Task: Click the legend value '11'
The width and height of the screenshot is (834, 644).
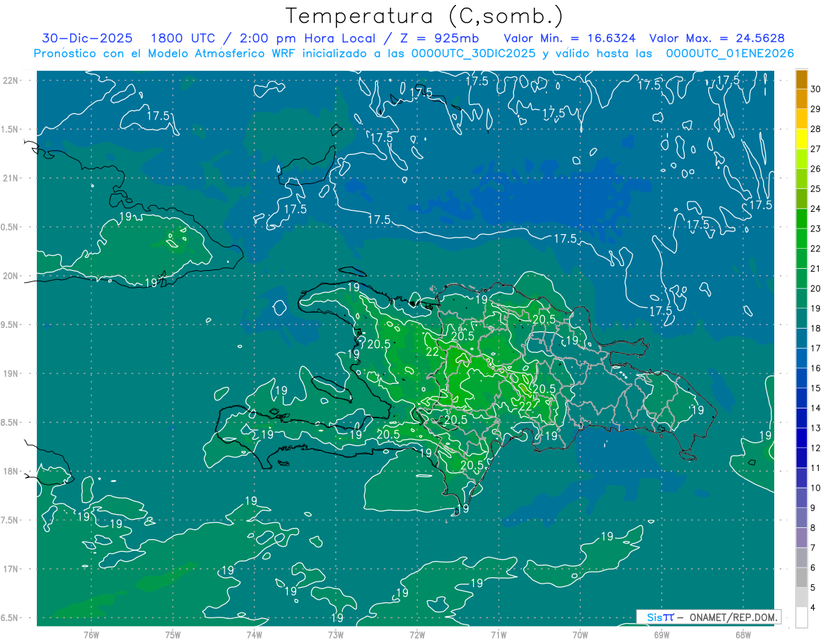Action: [x=817, y=468]
